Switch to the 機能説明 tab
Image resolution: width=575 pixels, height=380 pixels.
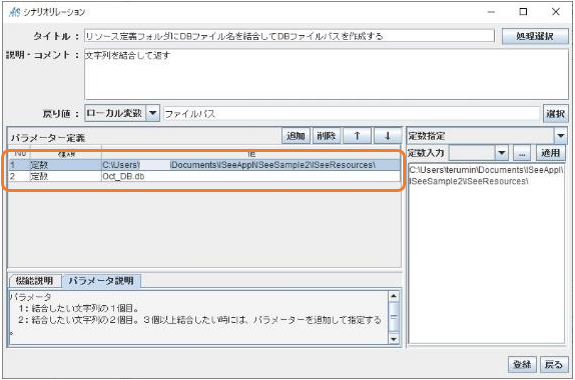[34, 281]
